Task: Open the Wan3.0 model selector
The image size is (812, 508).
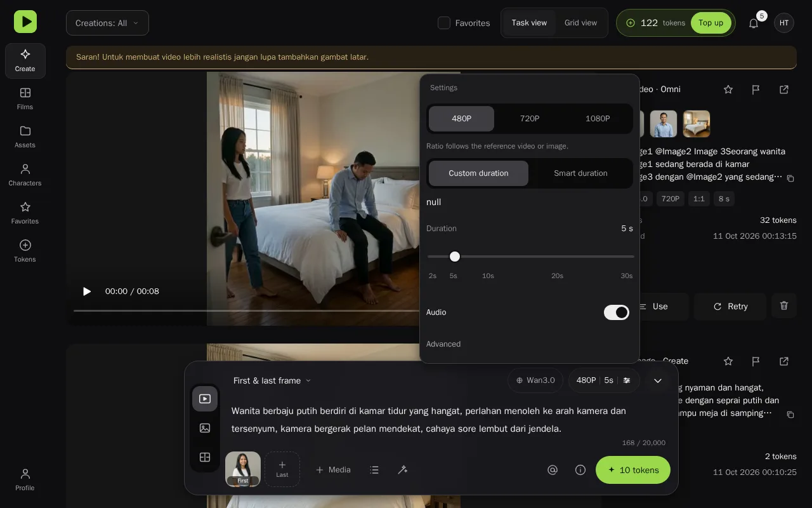Action: [x=536, y=380]
